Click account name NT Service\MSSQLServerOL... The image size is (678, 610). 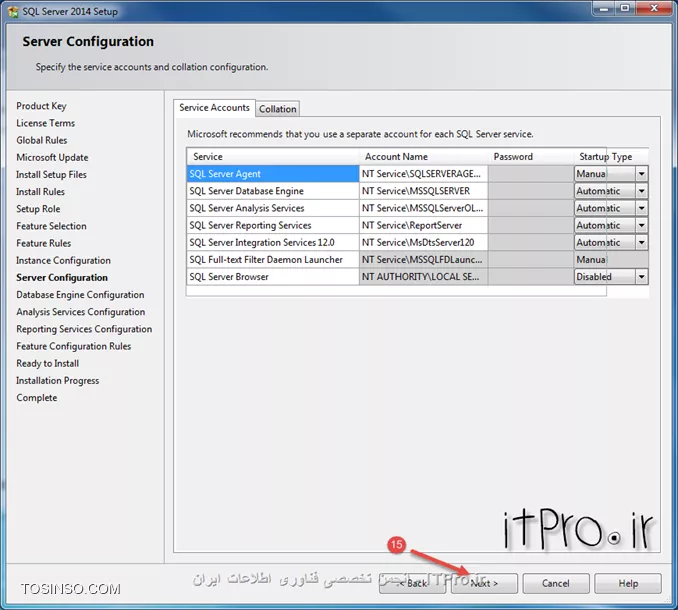(423, 208)
